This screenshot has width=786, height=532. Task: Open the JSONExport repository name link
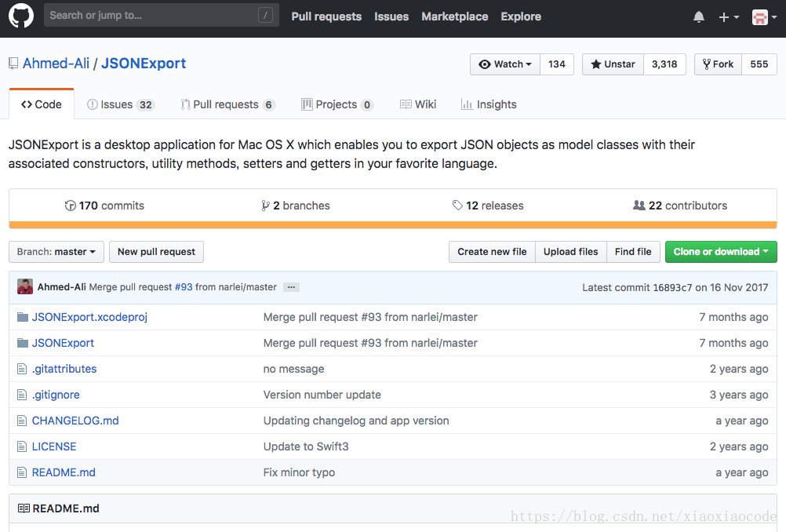(144, 64)
